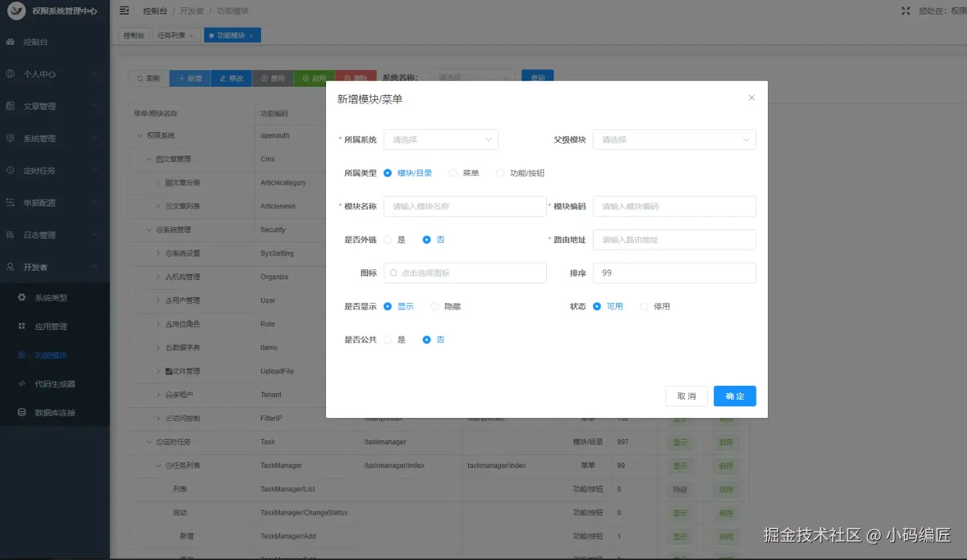Click the 应用管理 grid icon in submenu

tap(22, 326)
